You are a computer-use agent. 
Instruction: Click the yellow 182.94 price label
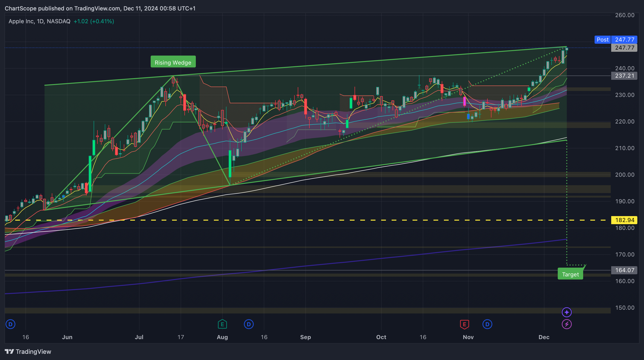pyautogui.click(x=624, y=220)
